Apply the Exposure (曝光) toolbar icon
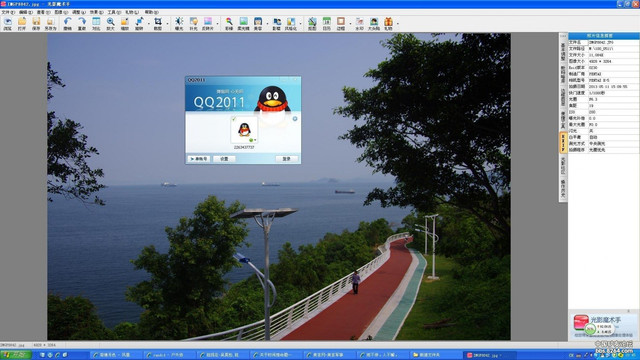 179,24
